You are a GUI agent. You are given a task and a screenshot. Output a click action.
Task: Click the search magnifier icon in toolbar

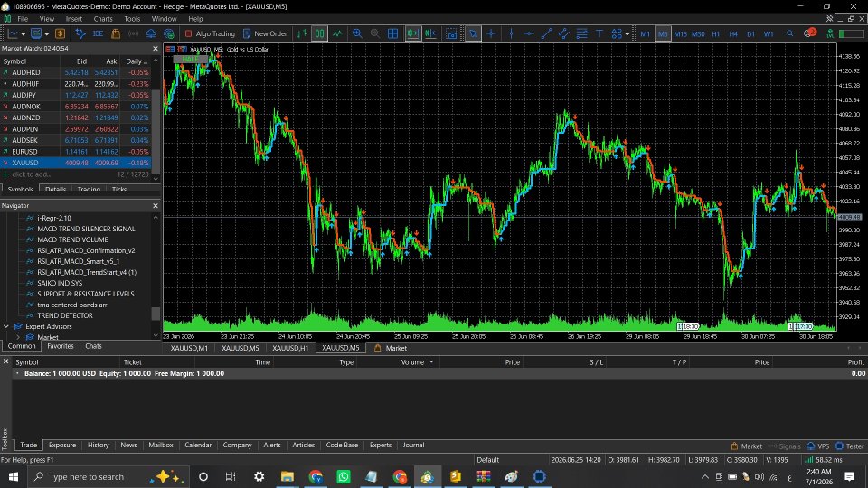[790, 33]
